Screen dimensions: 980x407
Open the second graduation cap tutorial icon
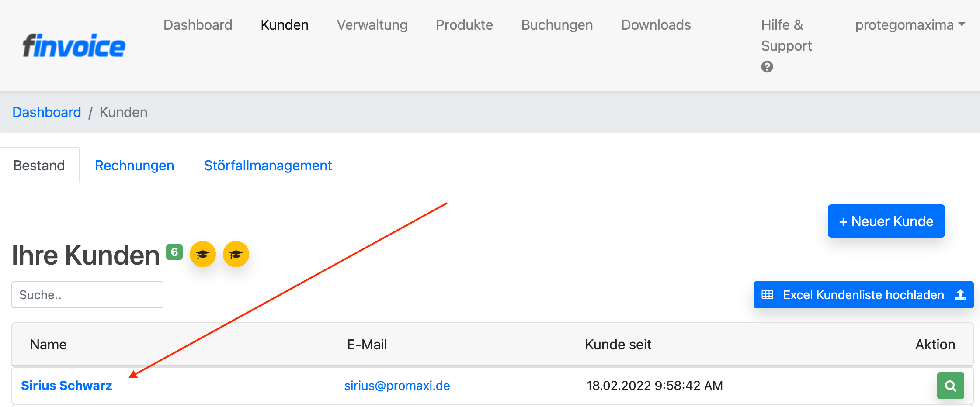[x=236, y=254]
